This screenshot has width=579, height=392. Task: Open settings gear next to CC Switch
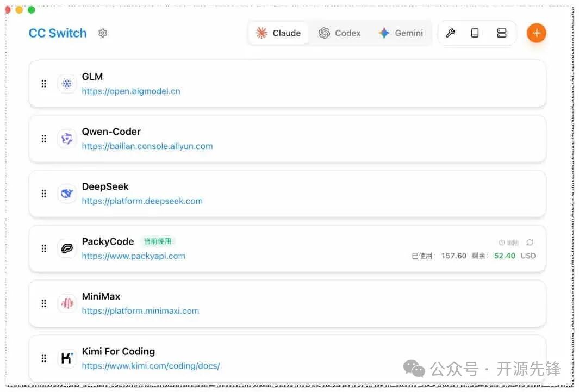103,33
